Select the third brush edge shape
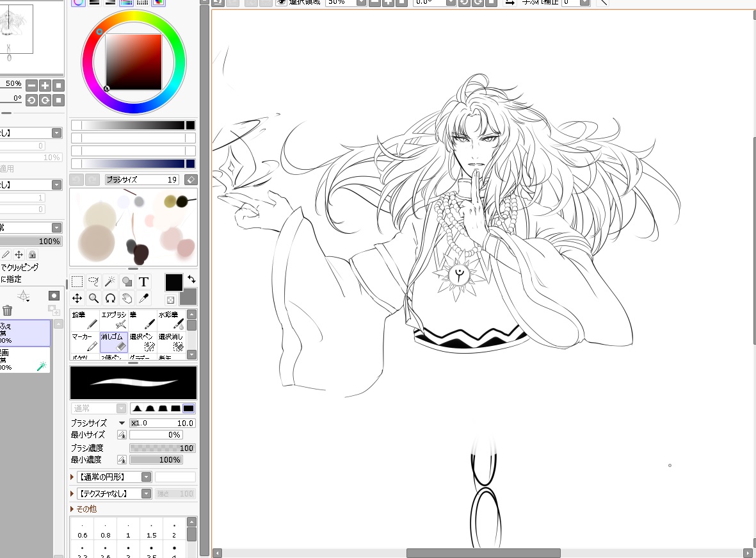This screenshot has width=756, height=558. tap(163, 408)
